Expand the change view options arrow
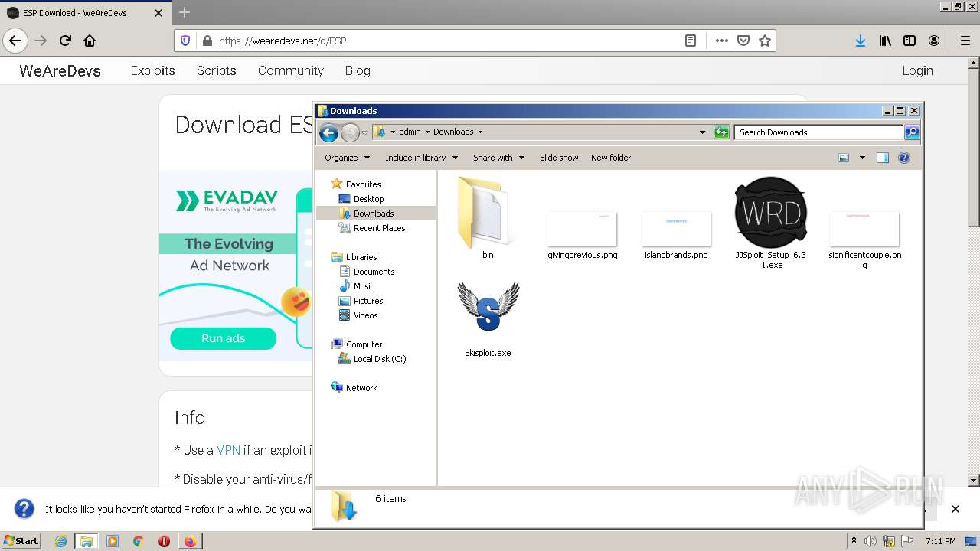This screenshot has height=551, width=980. tap(862, 158)
